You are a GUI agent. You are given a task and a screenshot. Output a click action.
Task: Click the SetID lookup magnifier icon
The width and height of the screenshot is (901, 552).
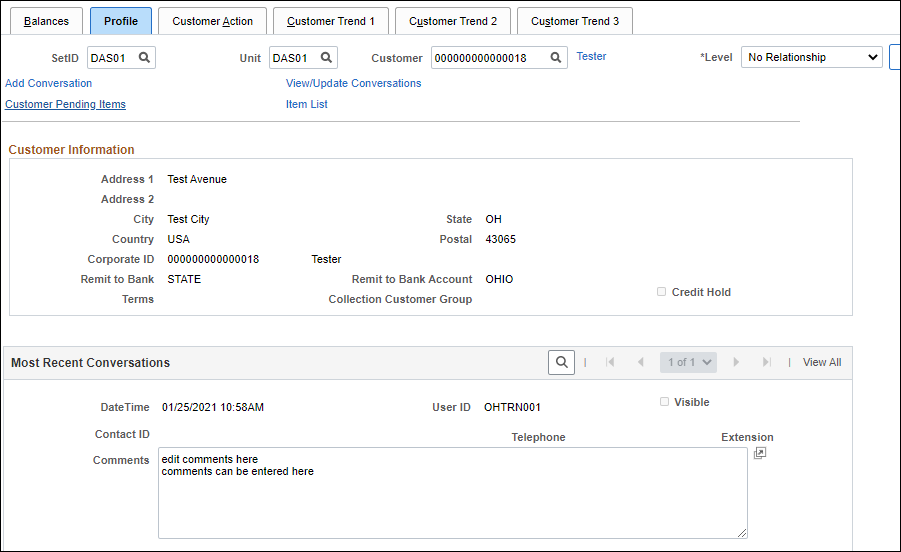point(144,58)
